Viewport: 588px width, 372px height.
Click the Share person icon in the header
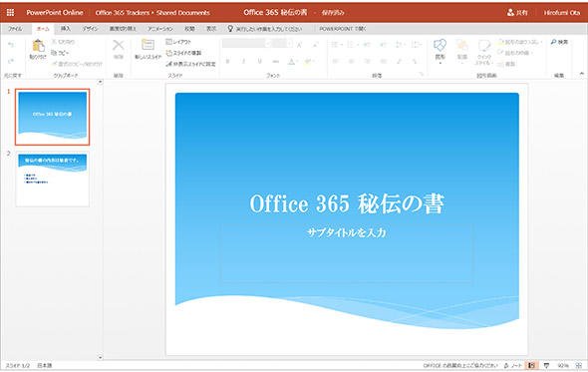pyautogui.click(x=510, y=12)
